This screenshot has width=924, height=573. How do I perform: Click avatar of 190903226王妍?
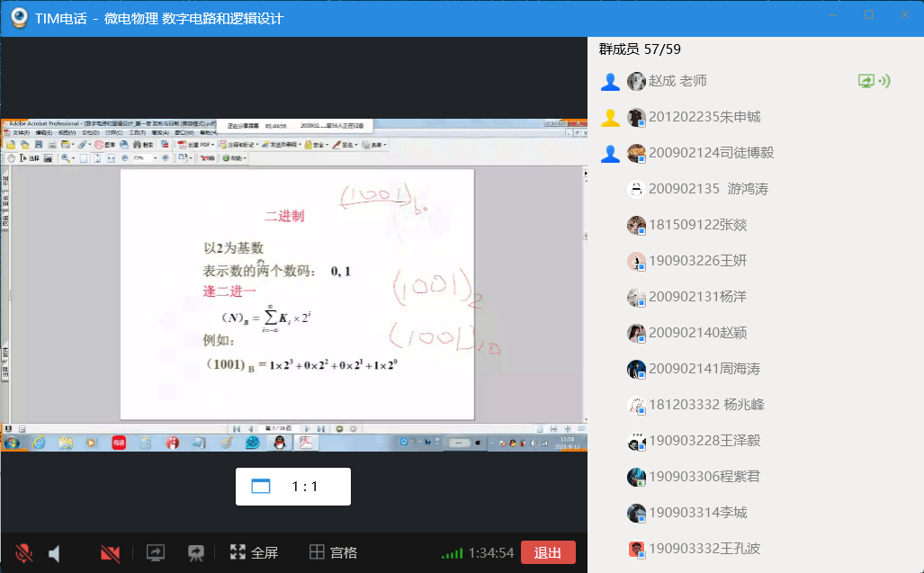[x=636, y=261]
